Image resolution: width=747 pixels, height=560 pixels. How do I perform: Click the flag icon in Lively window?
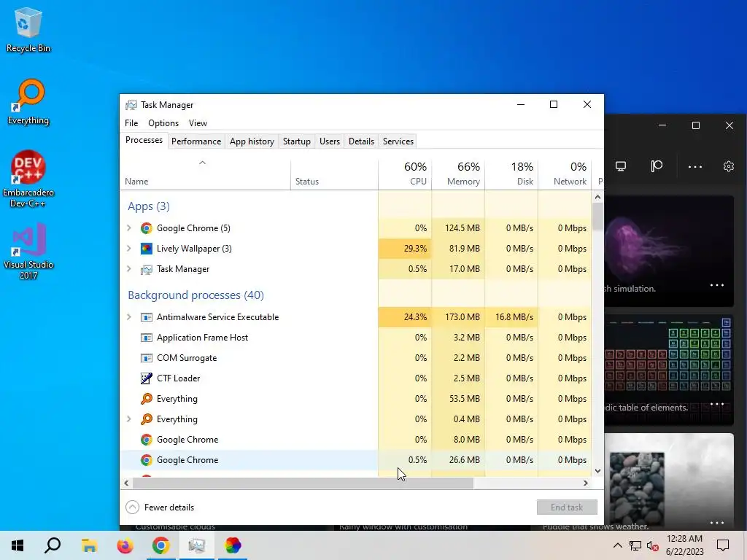[x=657, y=166]
